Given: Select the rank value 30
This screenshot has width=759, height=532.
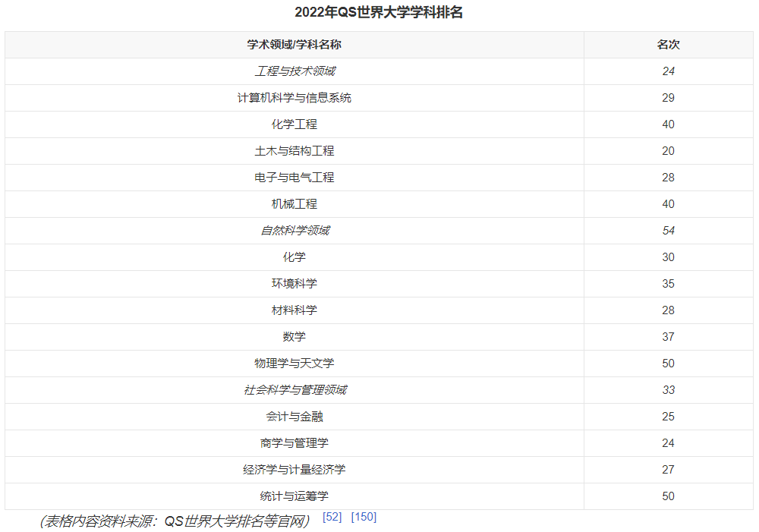Looking at the screenshot, I should 669,257.
